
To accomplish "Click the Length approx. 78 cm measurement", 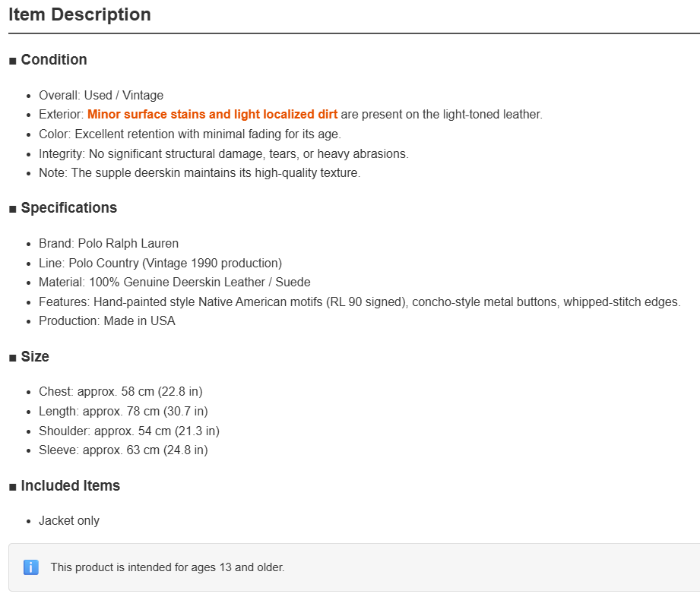I will click(123, 412).
